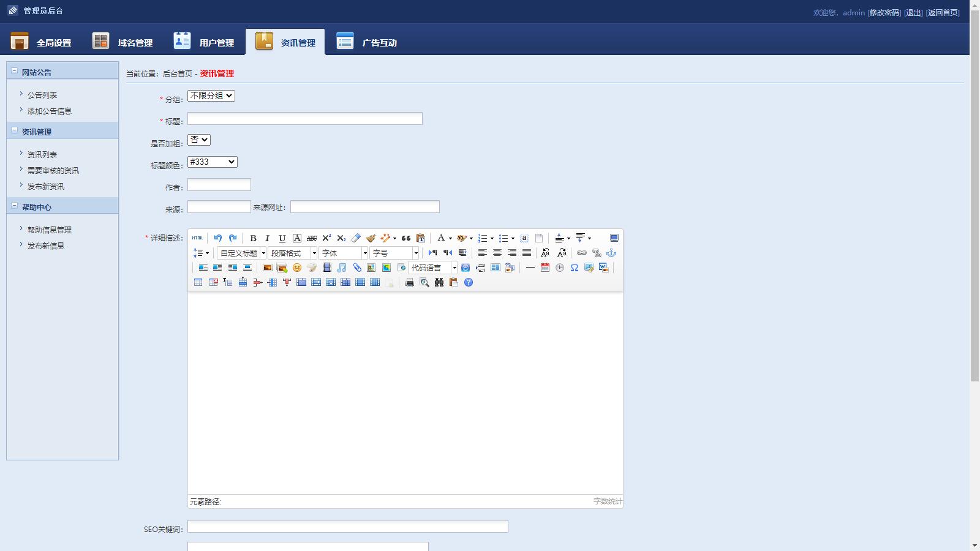Insert music with the note icon
Image resolution: width=980 pixels, height=551 pixels.
coord(342,268)
